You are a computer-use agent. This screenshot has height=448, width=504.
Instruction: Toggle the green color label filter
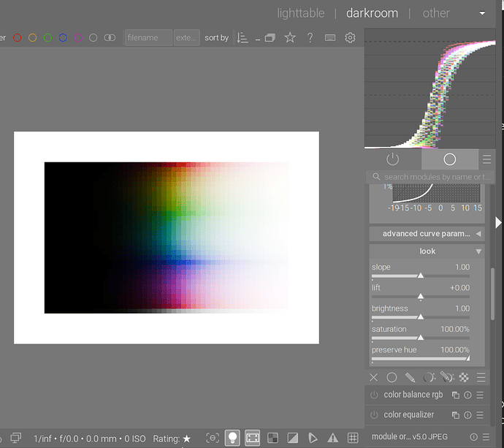coord(47,38)
